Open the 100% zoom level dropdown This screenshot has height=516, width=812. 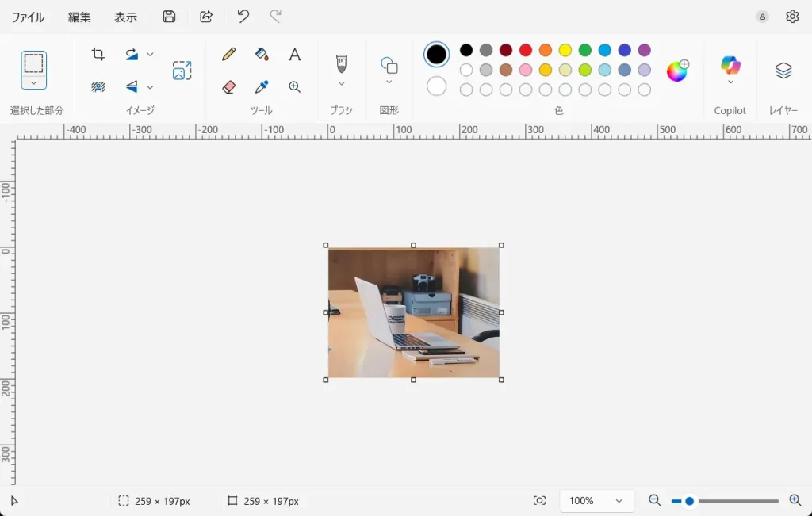596,500
